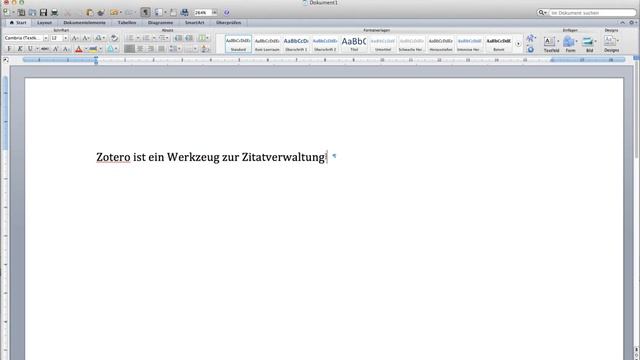Click the indent marker on horizontal ruler
The image size is (640, 360).
(96, 60)
